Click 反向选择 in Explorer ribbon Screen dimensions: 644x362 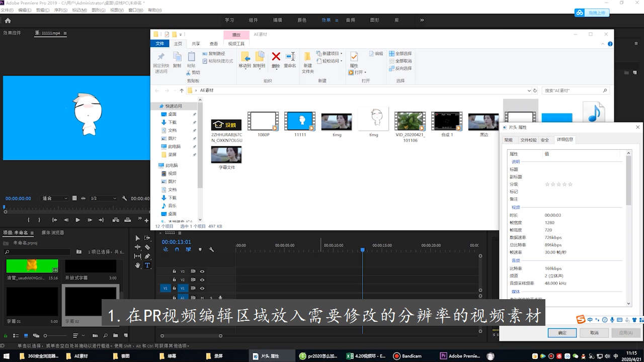400,68
